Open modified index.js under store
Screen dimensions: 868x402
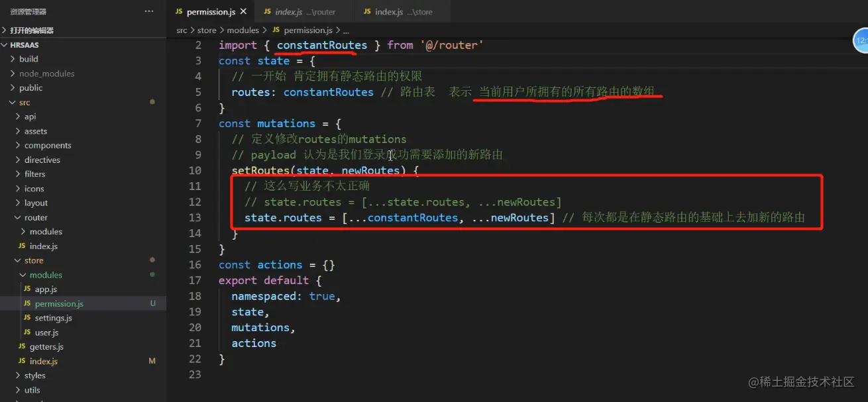pos(83,362)
